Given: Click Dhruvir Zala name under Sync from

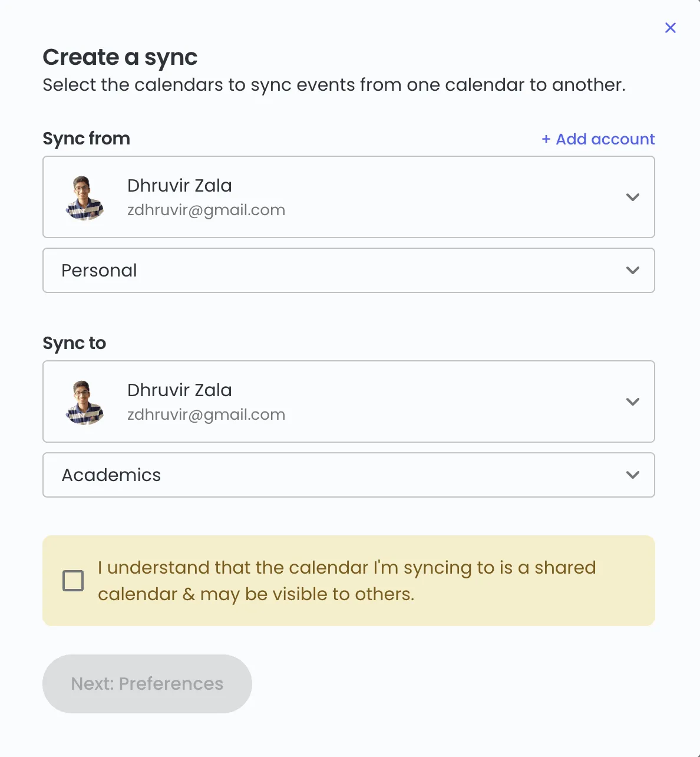Looking at the screenshot, I should pos(180,185).
